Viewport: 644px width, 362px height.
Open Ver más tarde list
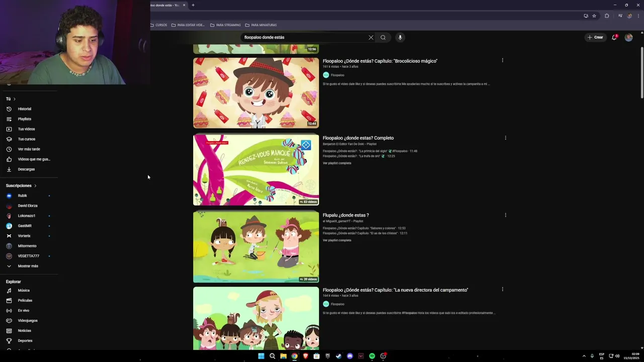click(x=29, y=149)
